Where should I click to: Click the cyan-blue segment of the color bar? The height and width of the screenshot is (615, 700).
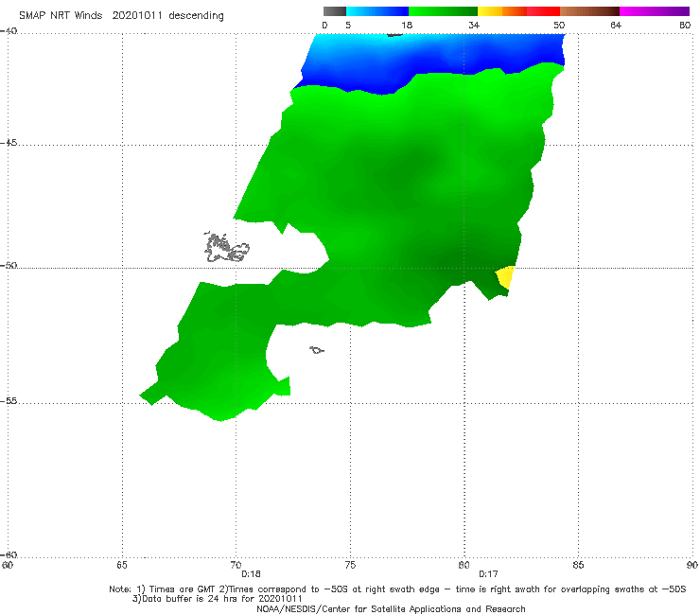click(377, 11)
